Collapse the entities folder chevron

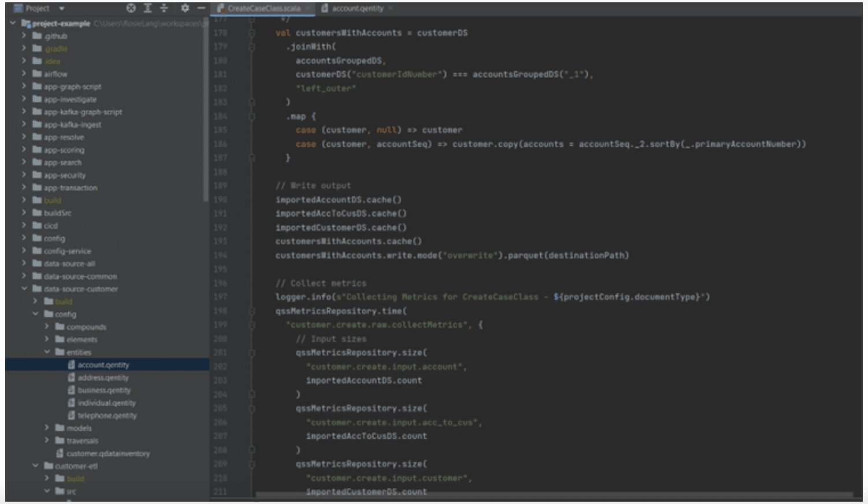point(47,352)
